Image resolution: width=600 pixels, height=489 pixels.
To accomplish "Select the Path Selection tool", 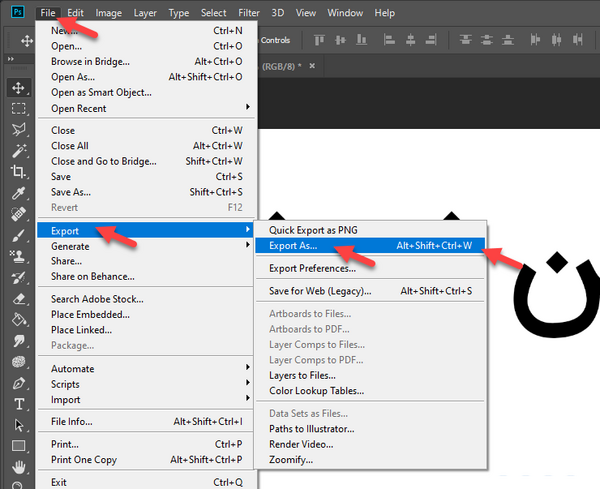I will [x=18, y=425].
